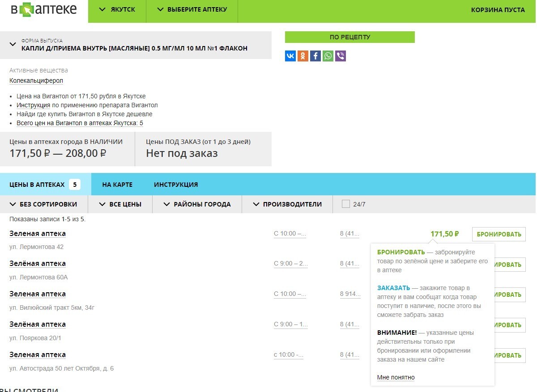Switch to the На карте tab
Viewport: 537px width, 392px height.
117,185
